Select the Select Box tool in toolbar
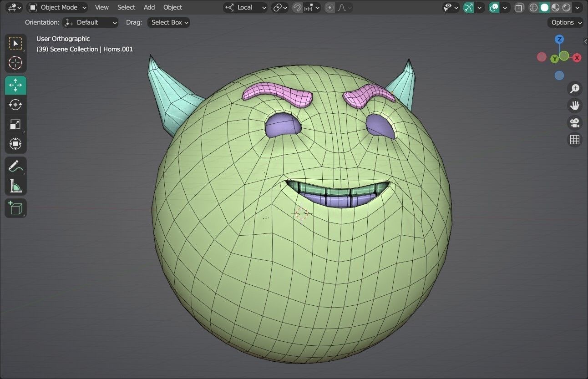This screenshot has height=379, width=588. tap(15, 44)
